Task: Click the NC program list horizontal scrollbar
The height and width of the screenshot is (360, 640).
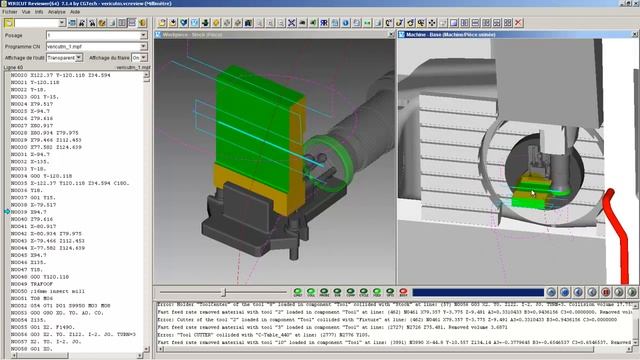Action: coord(76,356)
